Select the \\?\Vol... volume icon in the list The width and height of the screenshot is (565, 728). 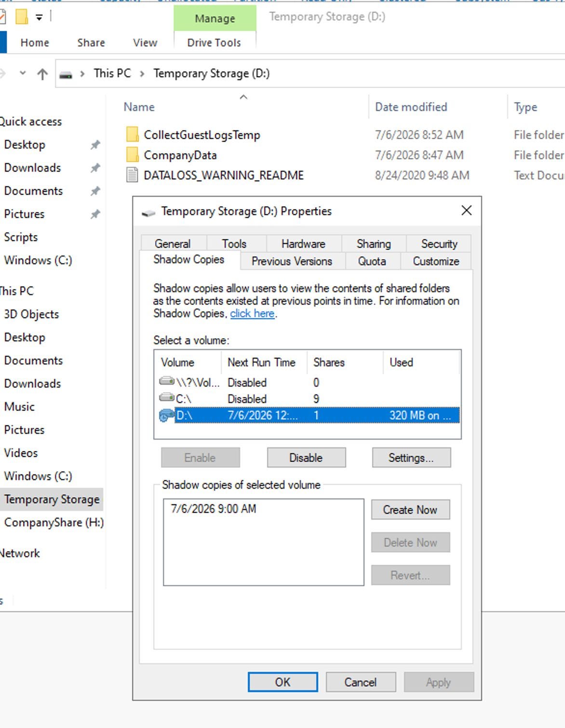coord(167,382)
